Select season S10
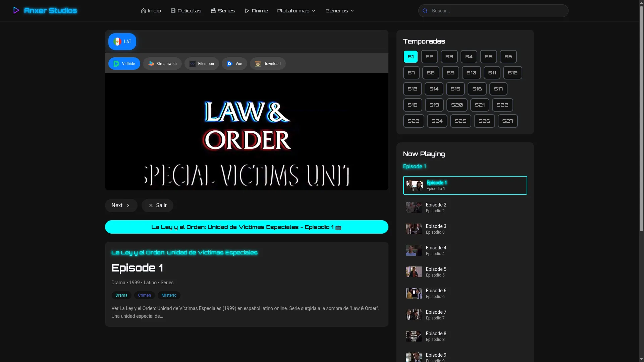The image size is (644, 362). (x=471, y=73)
